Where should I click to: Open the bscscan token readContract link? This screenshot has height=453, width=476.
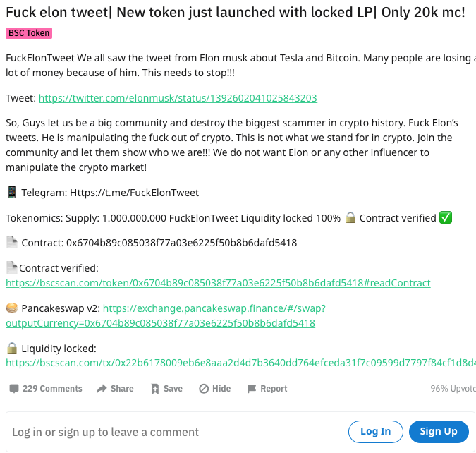pos(218,283)
